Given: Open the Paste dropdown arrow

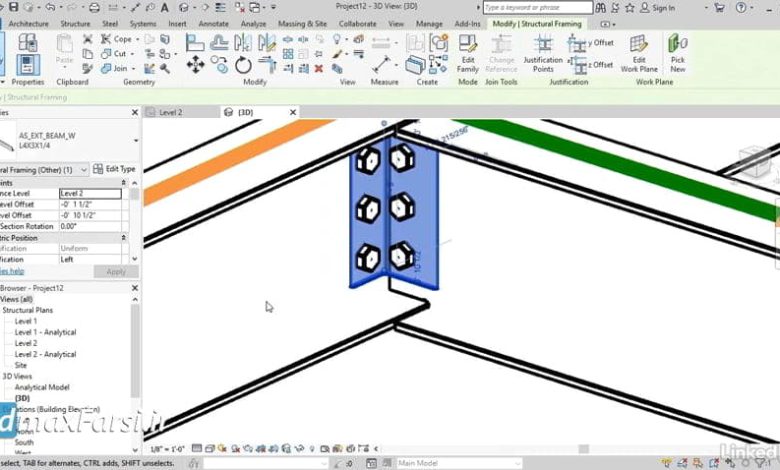Looking at the screenshot, I should pos(65,69).
